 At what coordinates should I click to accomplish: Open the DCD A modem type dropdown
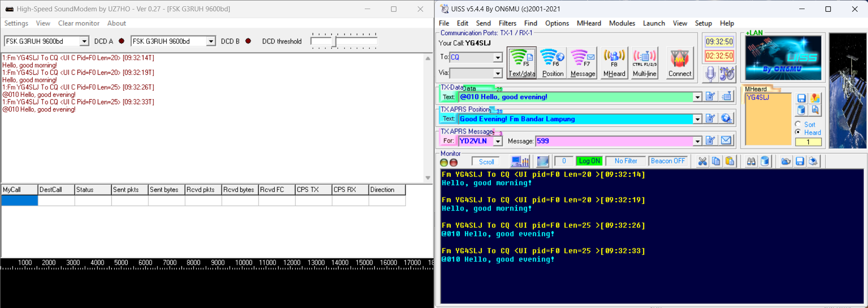(84, 41)
